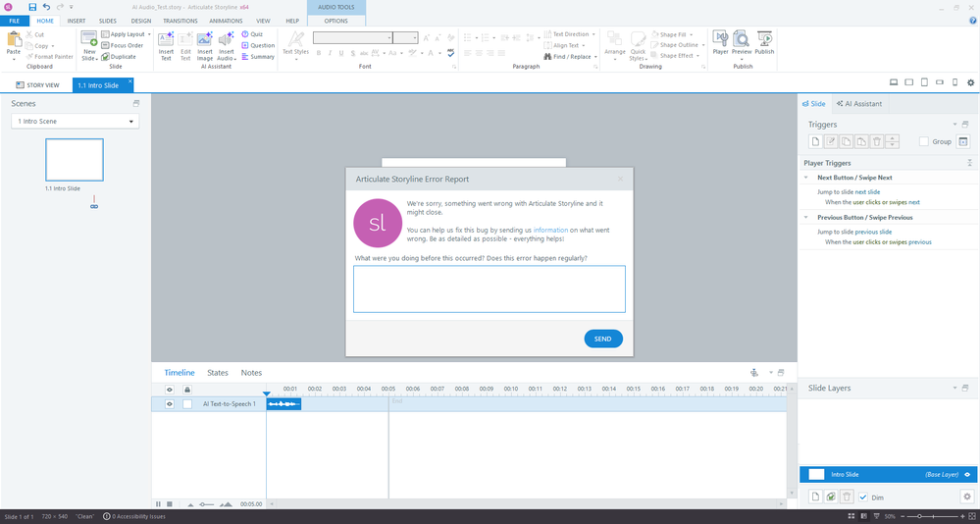Select AI Assistant Insert Text
This screenshot has width=980, height=524.
pyautogui.click(x=166, y=46)
